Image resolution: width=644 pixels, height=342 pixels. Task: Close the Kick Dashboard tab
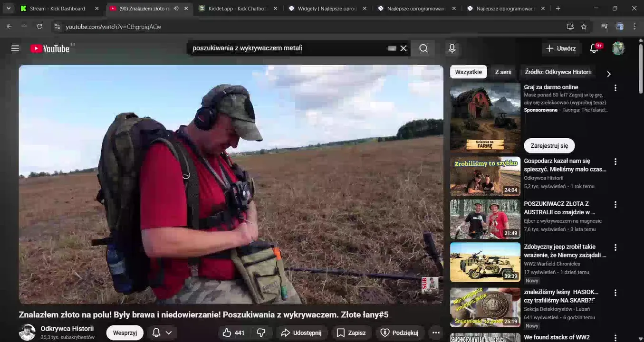click(x=97, y=8)
